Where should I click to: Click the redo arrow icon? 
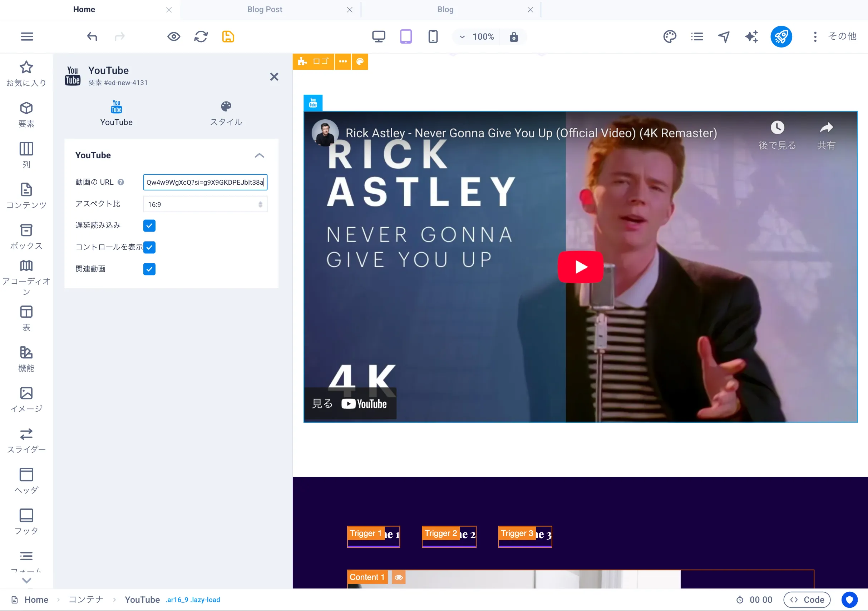119,37
